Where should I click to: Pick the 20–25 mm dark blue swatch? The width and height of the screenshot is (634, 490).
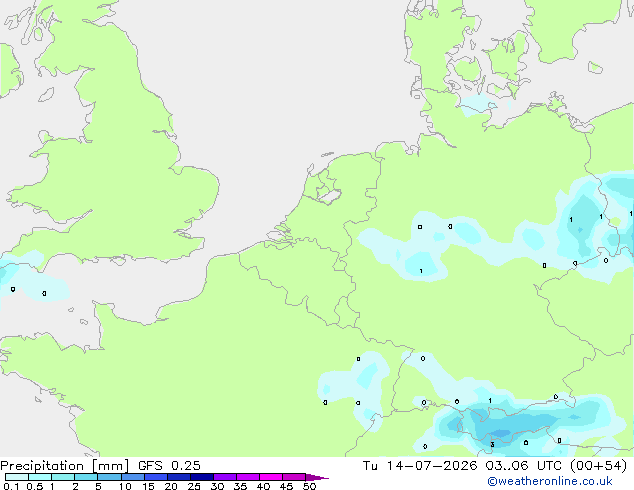click(x=179, y=477)
